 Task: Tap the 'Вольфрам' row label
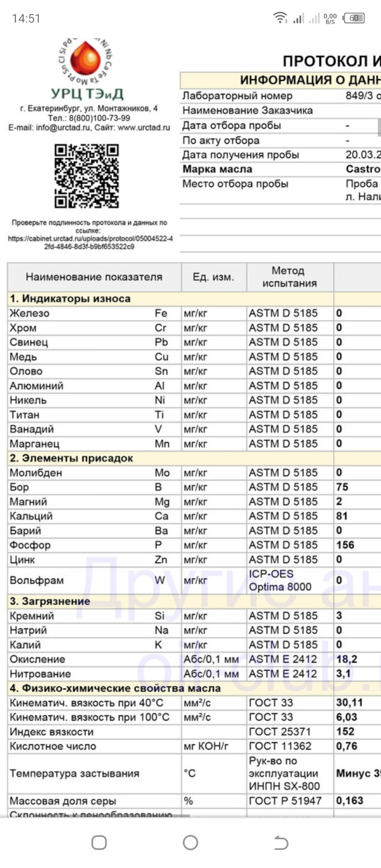(x=37, y=580)
